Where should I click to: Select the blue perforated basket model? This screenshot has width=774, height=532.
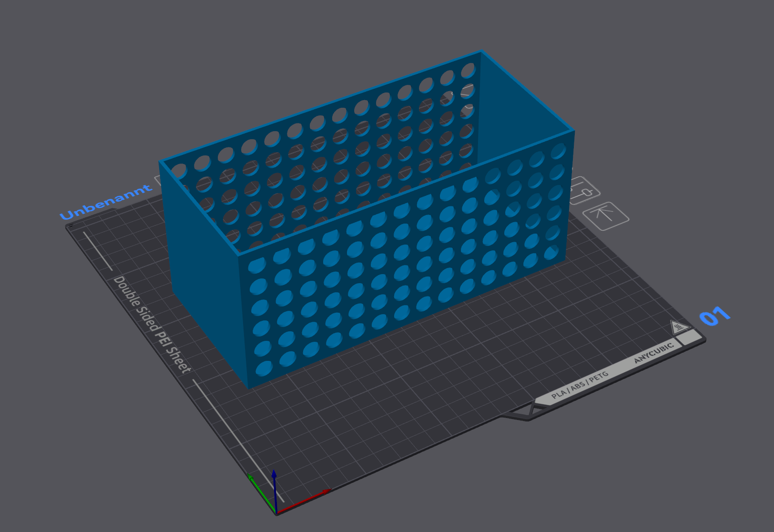[367, 219]
